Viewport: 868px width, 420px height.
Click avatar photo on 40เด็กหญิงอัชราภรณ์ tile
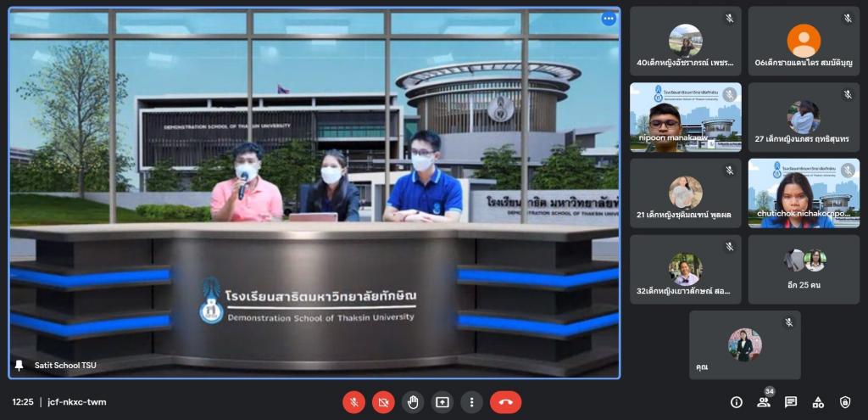tap(685, 41)
